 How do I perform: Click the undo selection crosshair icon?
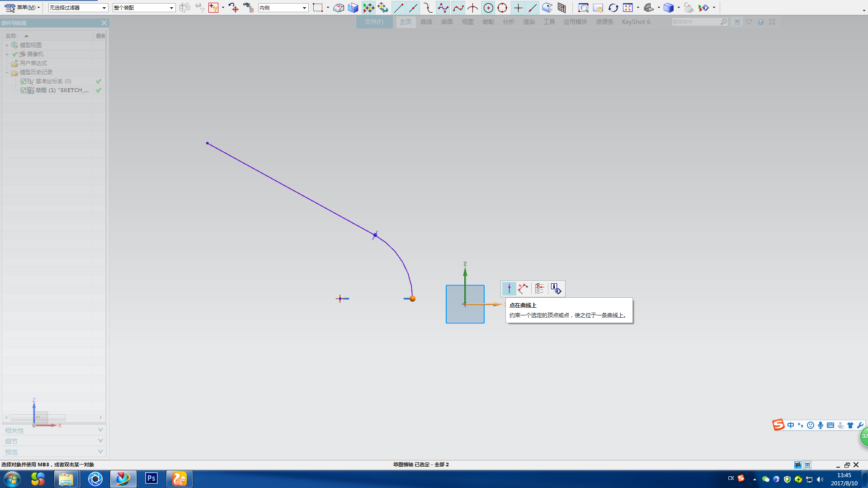233,8
